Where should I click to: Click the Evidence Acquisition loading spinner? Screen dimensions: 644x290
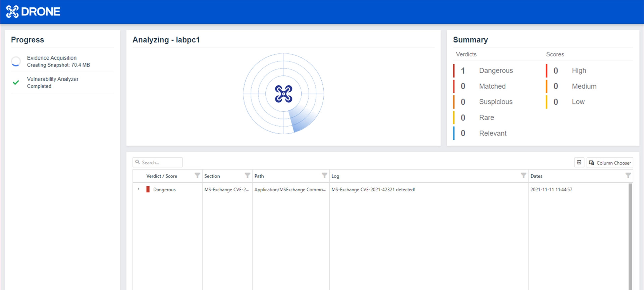16,61
